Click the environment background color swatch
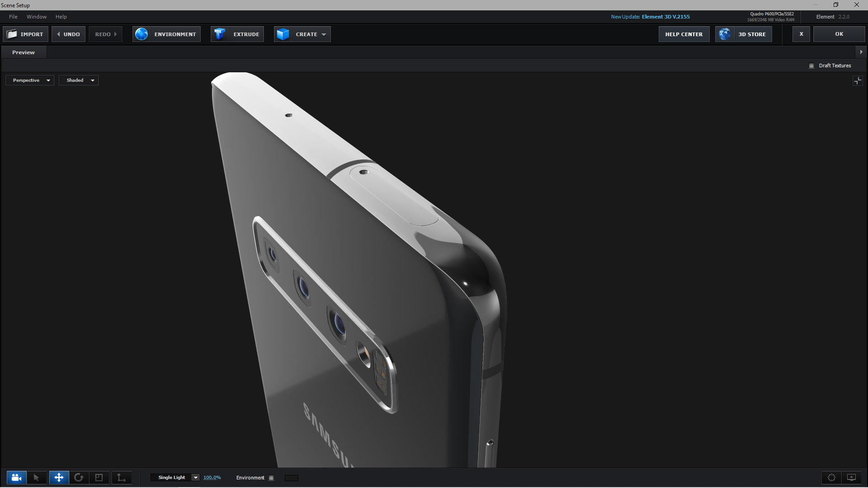 (292, 478)
